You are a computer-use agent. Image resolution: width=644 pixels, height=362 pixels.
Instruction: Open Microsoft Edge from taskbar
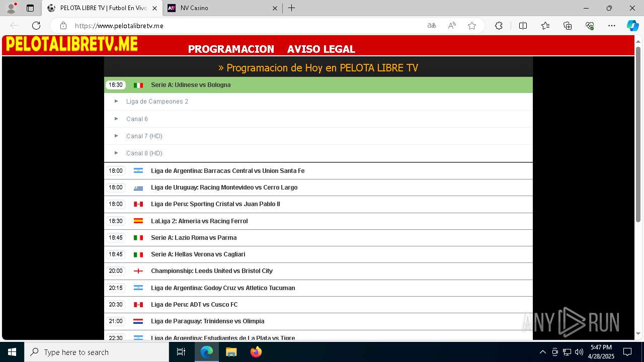pos(207,352)
